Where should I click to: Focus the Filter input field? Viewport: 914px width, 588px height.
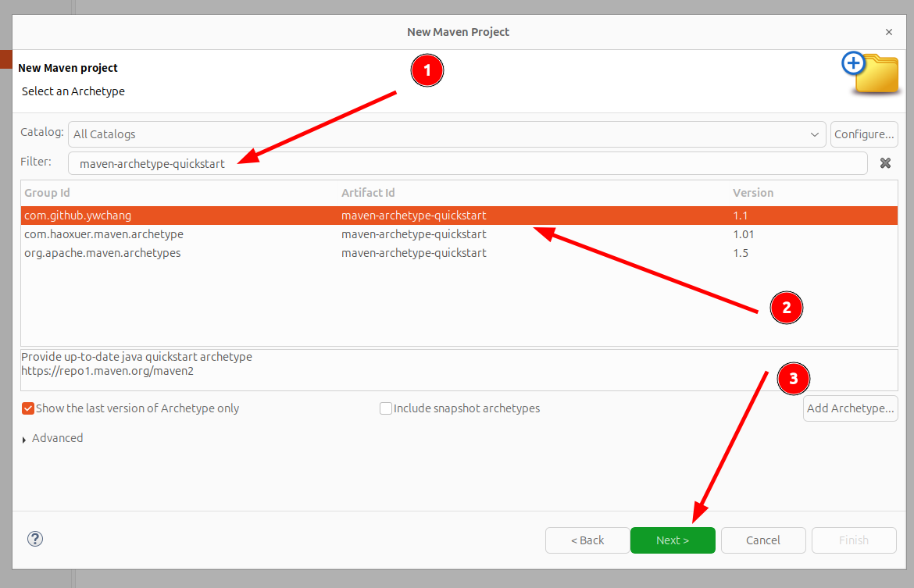pyautogui.click(x=467, y=163)
